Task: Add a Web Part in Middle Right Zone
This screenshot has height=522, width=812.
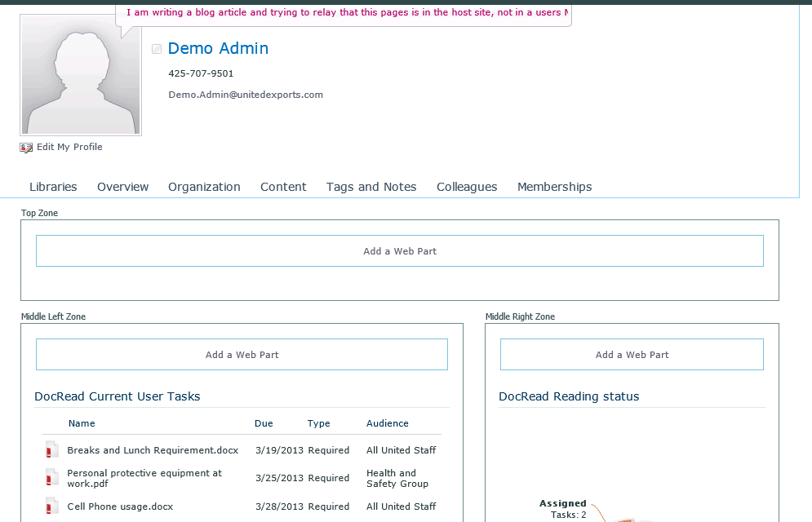Action: [632, 355]
